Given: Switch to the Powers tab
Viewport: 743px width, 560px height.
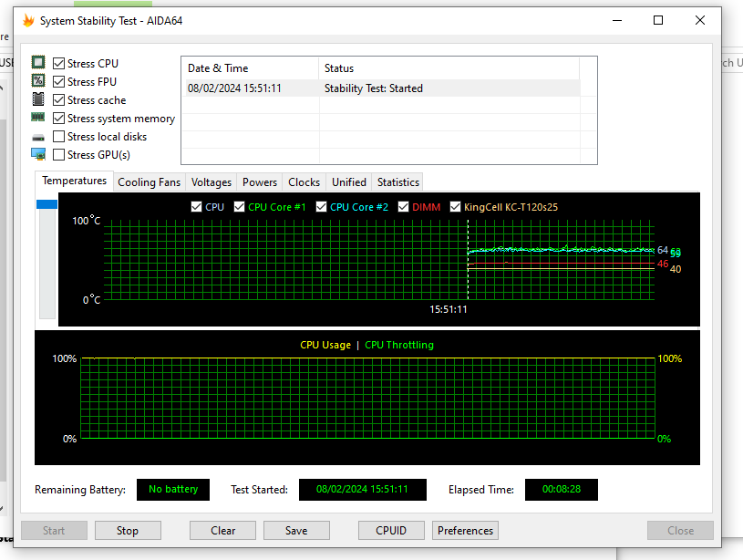Looking at the screenshot, I should tap(260, 182).
